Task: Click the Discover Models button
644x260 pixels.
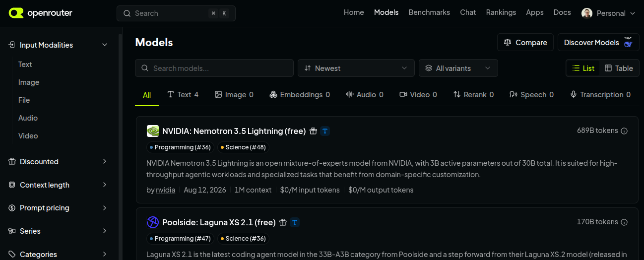Action: [x=598, y=43]
